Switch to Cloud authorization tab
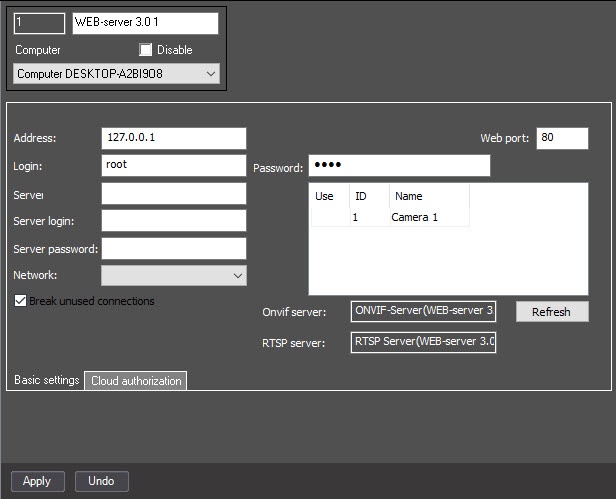 136,381
